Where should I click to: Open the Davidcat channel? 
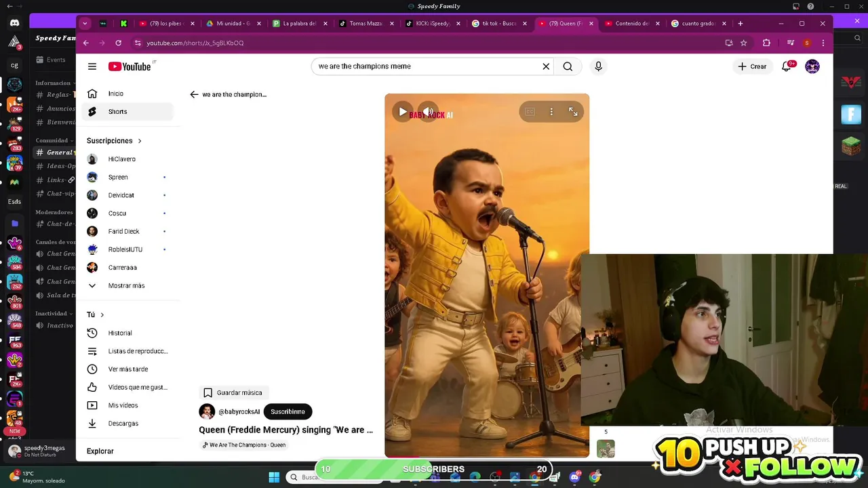(x=127, y=195)
